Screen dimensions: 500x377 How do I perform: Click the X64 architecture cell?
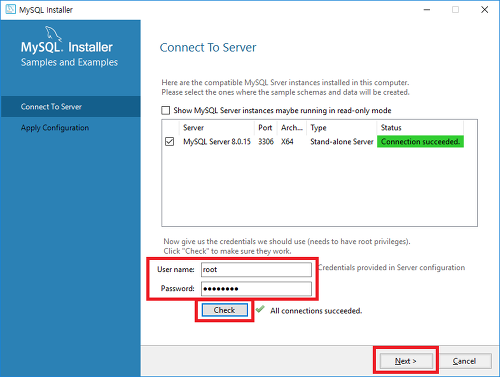pyautogui.click(x=287, y=142)
